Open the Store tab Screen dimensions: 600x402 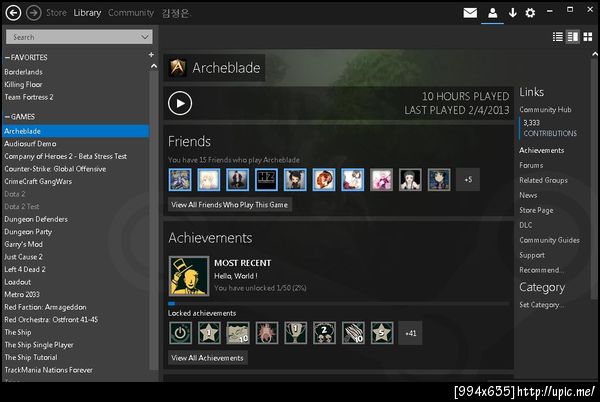[x=56, y=13]
